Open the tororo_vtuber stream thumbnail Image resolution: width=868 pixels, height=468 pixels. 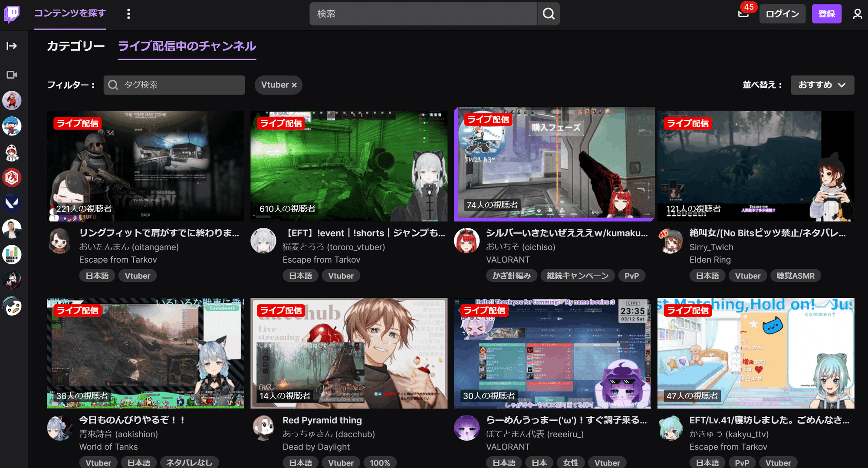point(349,166)
